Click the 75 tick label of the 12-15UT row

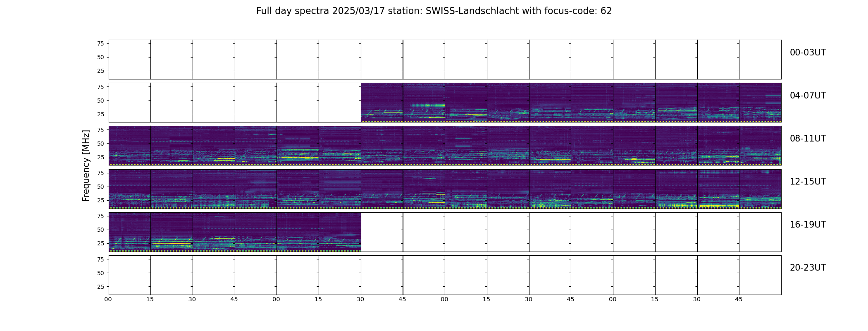100,173
